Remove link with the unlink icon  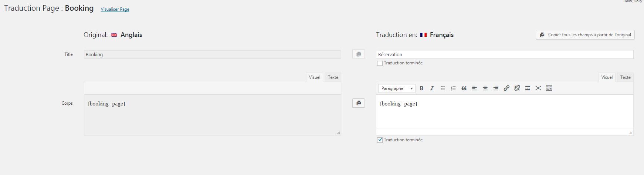[x=517, y=88]
